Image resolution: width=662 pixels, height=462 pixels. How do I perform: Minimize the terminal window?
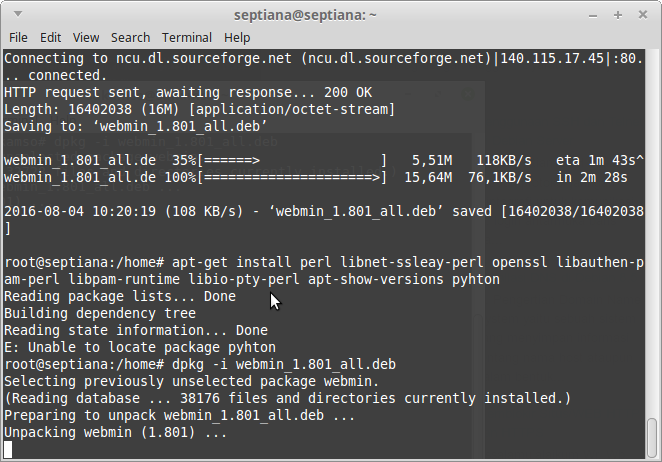594,15
